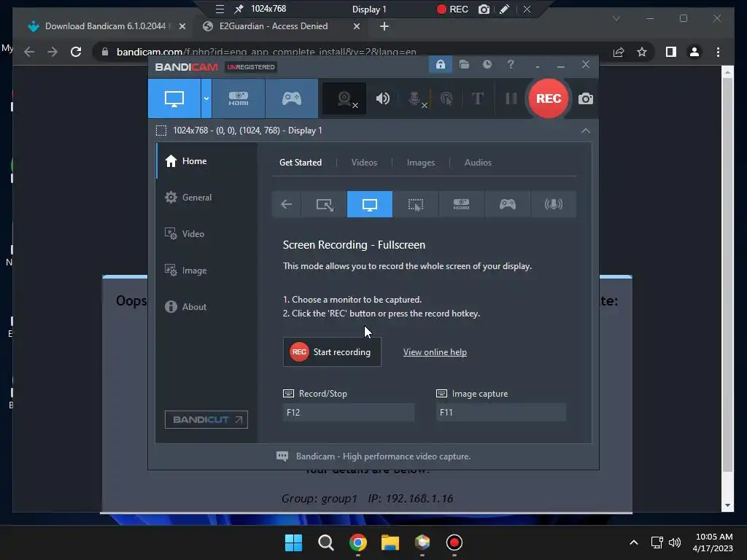Click the Bandicam taskbar icon

coord(454,542)
